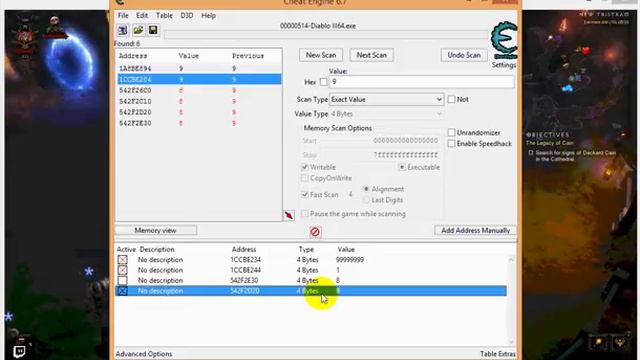Toggle the Executable checkbox
Viewport: 640px width, 360px height.
coord(402,167)
